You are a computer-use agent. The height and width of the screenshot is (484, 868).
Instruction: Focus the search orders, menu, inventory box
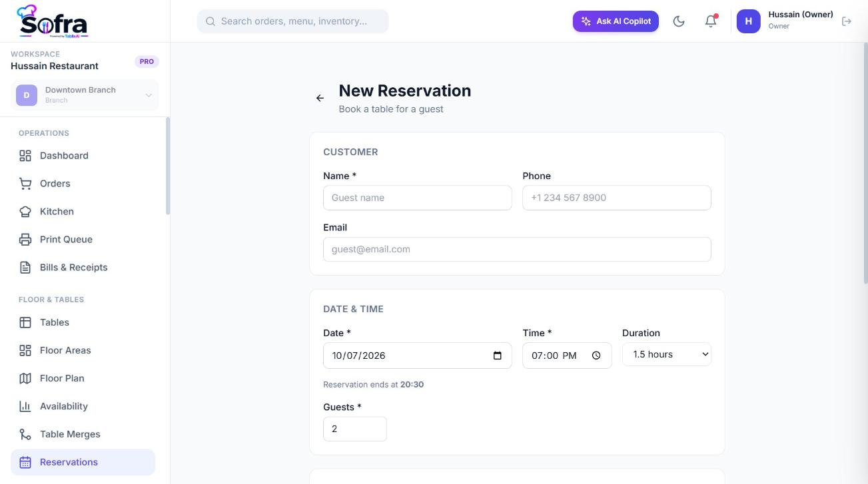pyautogui.click(x=293, y=21)
